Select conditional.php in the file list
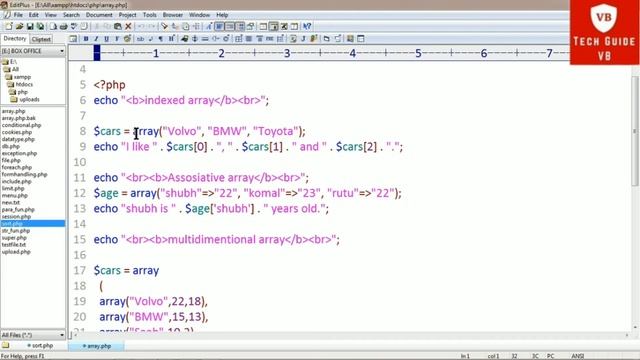This screenshot has width=640, height=360. pyautogui.click(x=21, y=125)
